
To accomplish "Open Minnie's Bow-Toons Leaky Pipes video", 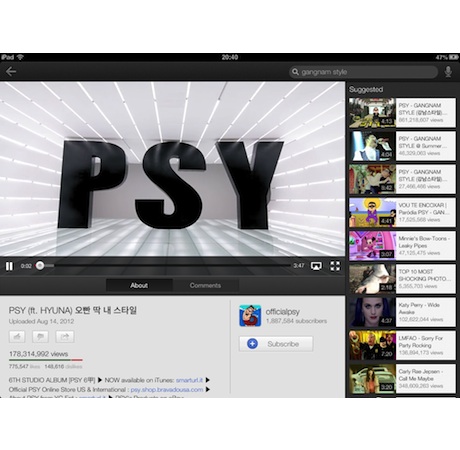I will (402, 246).
